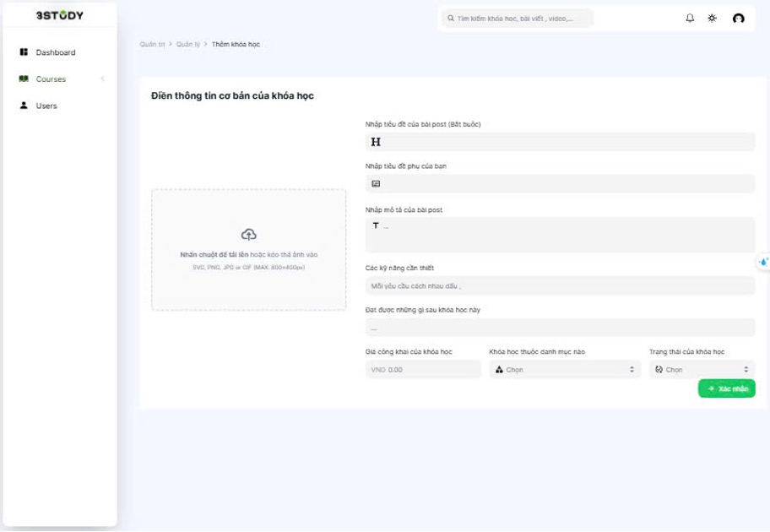Click the 3STUDY logo
Viewport: 770px width, 532px height.
[59, 15]
